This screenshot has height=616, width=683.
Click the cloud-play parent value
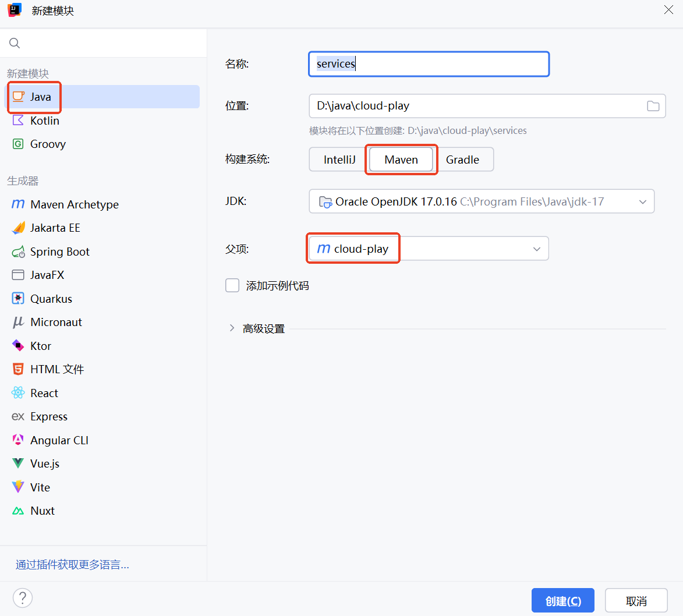click(x=361, y=249)
